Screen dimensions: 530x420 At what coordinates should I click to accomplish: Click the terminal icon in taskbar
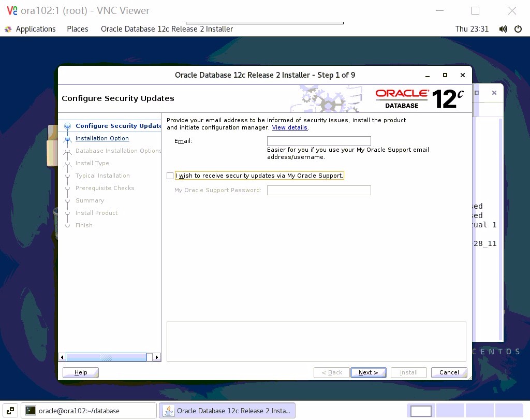(31, 411)
